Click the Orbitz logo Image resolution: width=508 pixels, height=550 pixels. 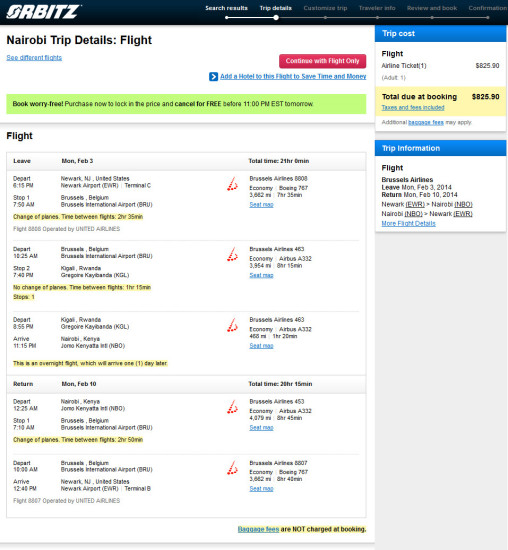click(x=44, y=12)
